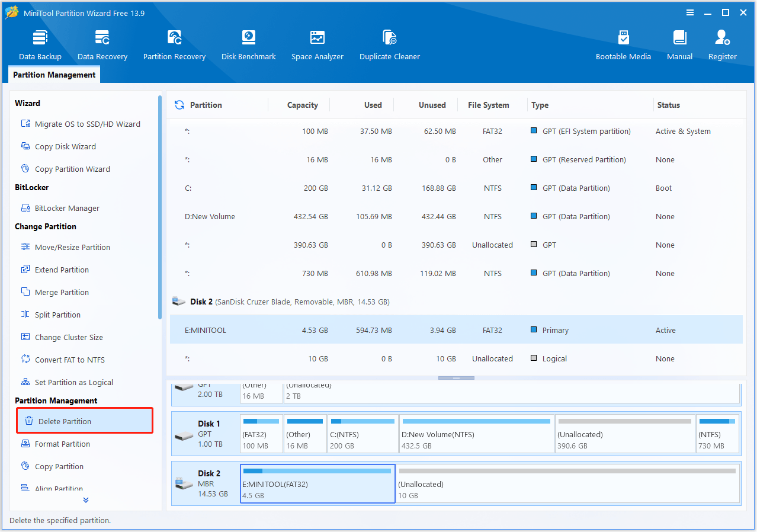Click the Copy Partition icon
Screen dimensions: 757x532
[x=25, y=466]
